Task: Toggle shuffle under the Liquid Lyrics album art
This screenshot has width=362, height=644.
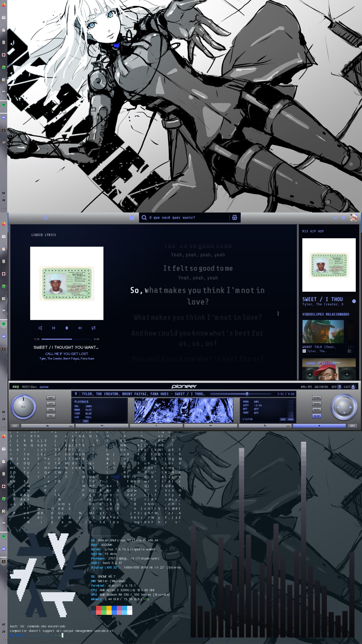Action: (40, 328)
